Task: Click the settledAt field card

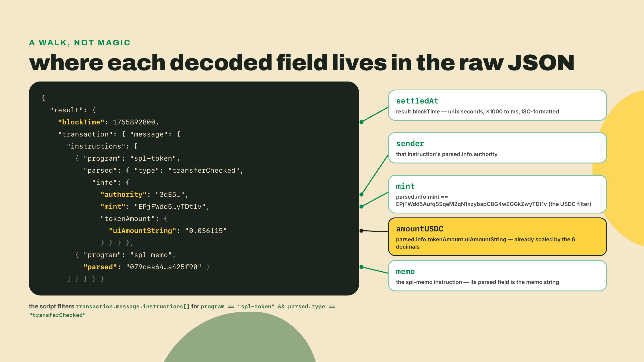Action: (x=497, y=105)
